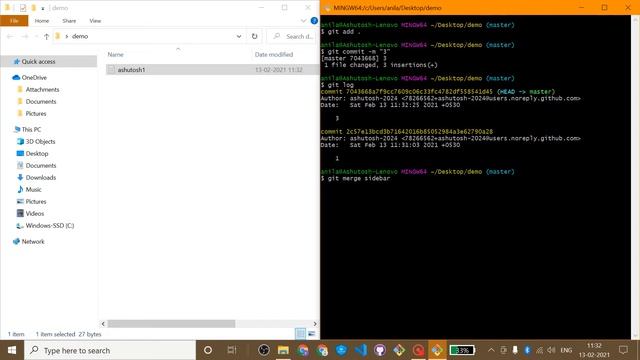Open 3D Objects under This PC
This screenshot has height=360, width=640.
tap(40, 142)
